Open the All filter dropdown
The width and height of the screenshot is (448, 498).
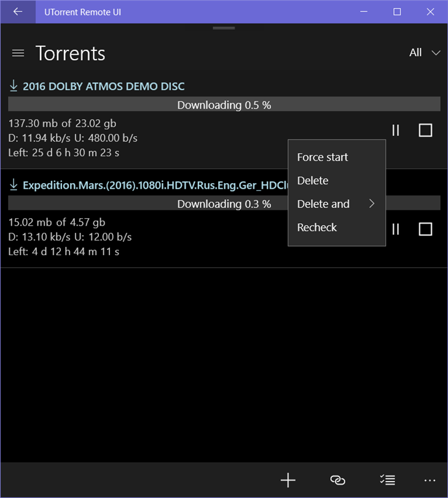pos(425,53)
